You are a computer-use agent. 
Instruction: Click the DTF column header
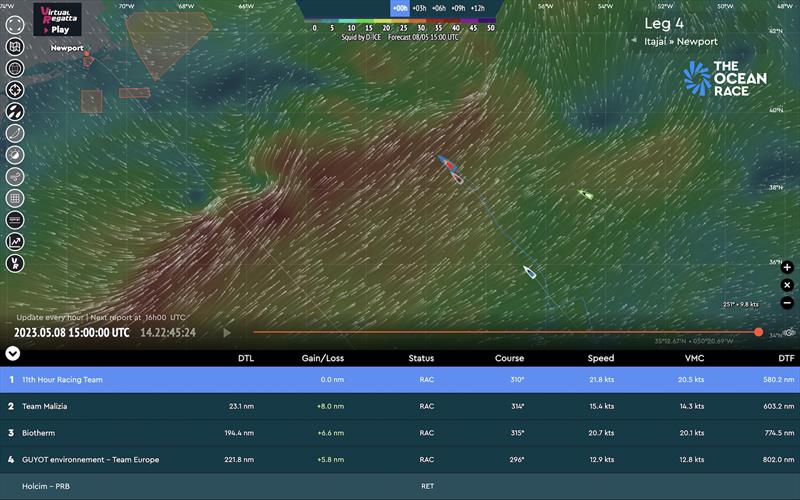[x=786, y=358]
